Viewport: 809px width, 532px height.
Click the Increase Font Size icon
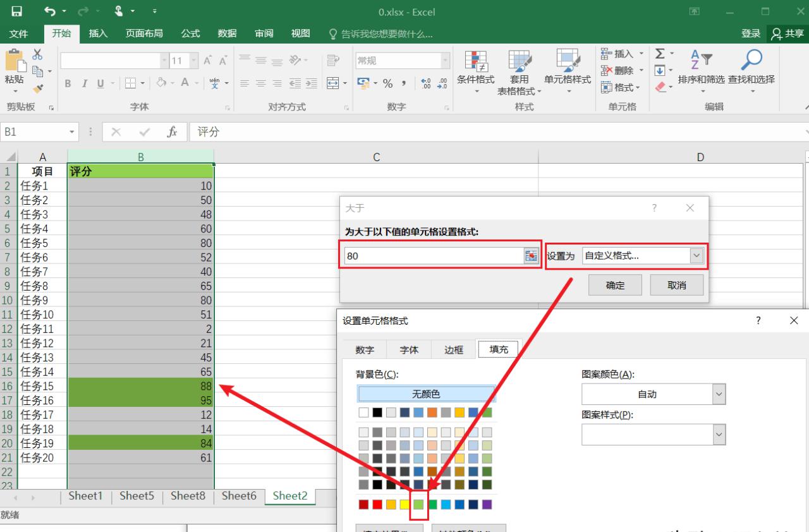207,61
